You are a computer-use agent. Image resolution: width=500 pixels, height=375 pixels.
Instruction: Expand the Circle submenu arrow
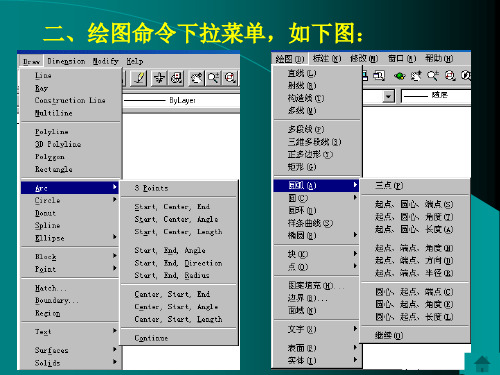click(115, 199)
